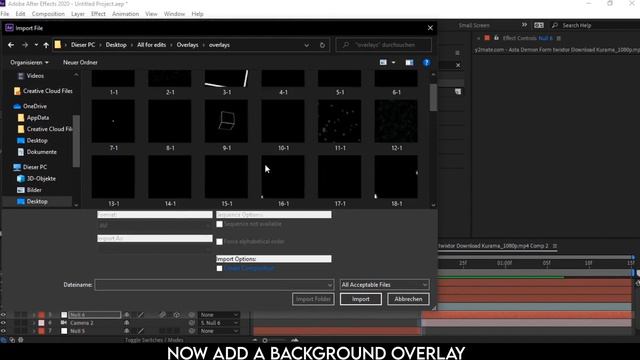Click Desktop in the breadcrumb path
This screenshot has height=360, width=640.
116,45
